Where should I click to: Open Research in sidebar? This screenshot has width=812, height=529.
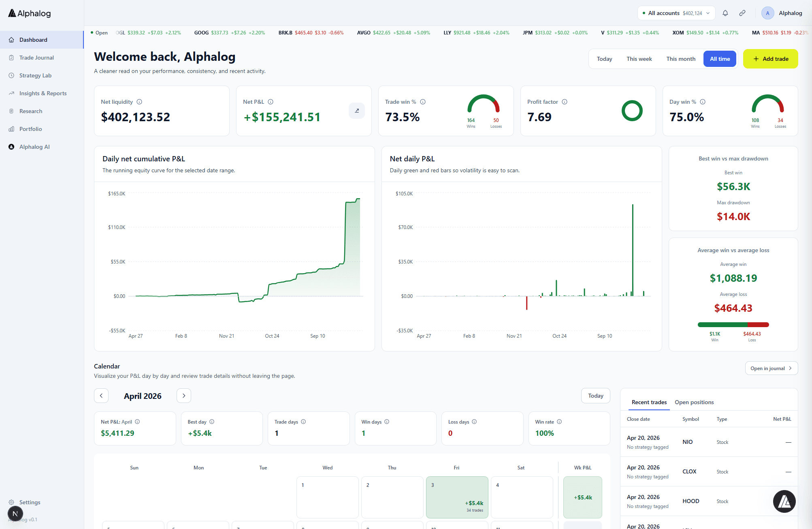point(42,111)
